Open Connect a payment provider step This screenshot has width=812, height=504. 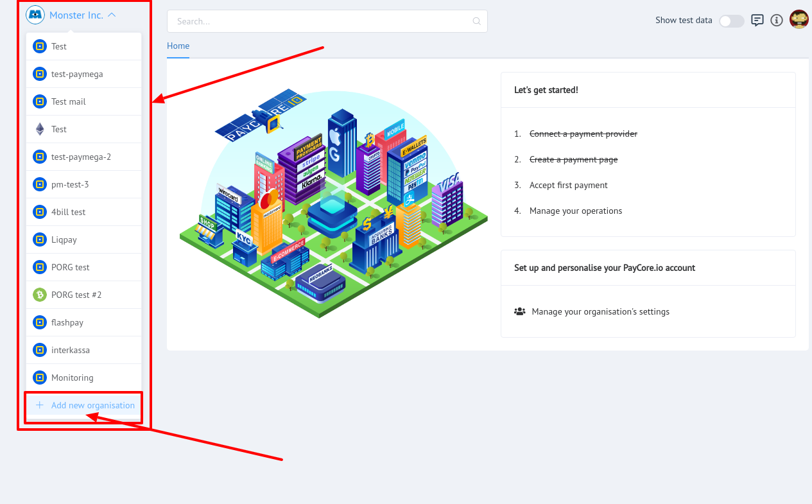pos(583,134)
